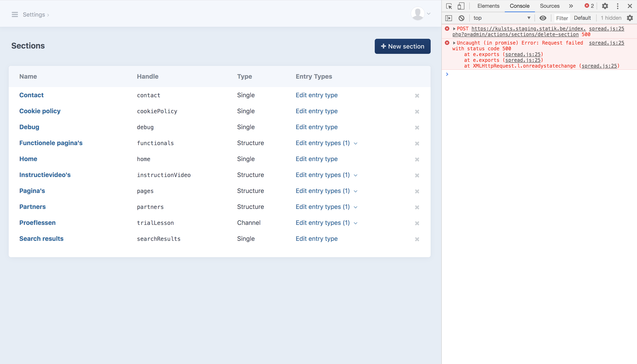Select the inspect element cursor icon
Viewport: 637px width, 364px height.
[449, 6]
